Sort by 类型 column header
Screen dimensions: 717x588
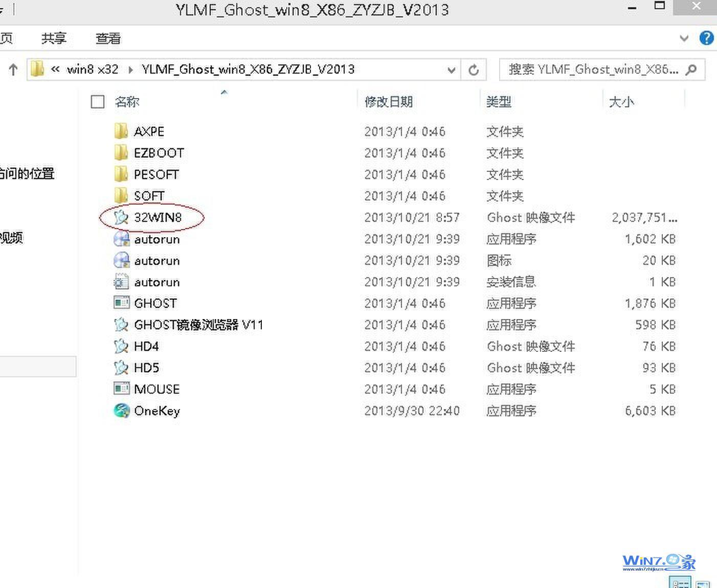[x=499, y=102]
